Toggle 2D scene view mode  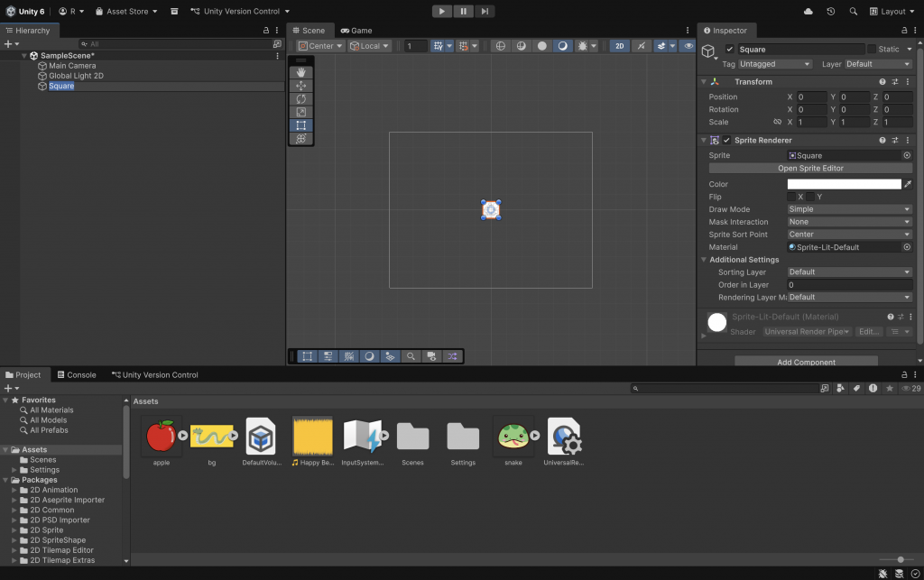pos(619,46)
